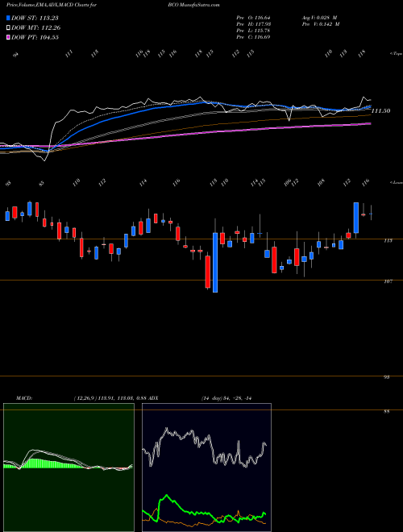Image resolution: width=403 pixels, height=532 pixels.
Task: Click the '<Lows' row label
Action: (396, 183)
